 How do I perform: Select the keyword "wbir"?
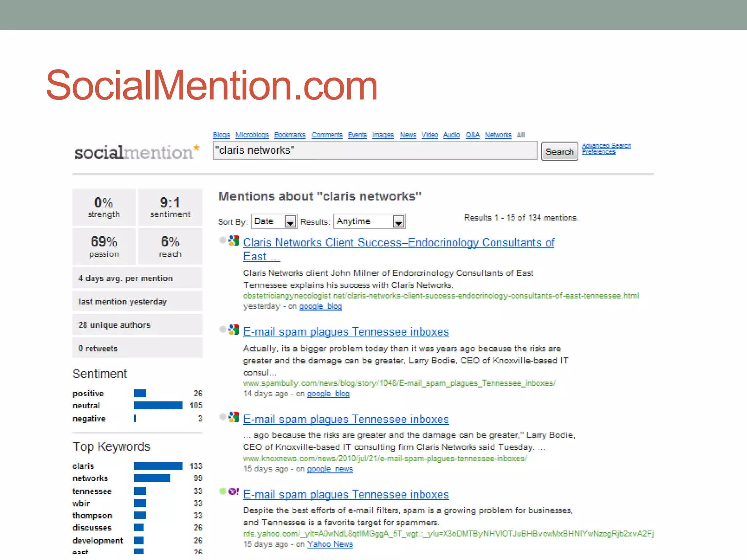tap(81, 503)
